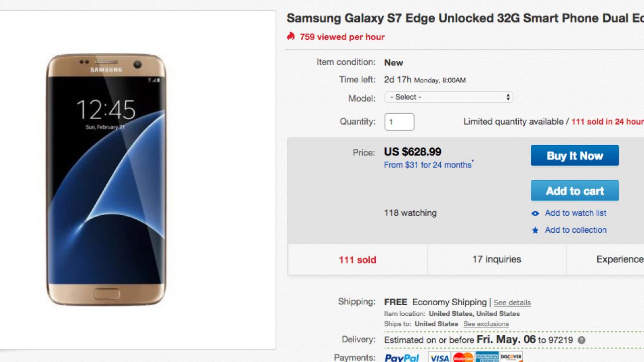Switch to the 111 sold tab
The image size is (644, 362).
(357, 260)
